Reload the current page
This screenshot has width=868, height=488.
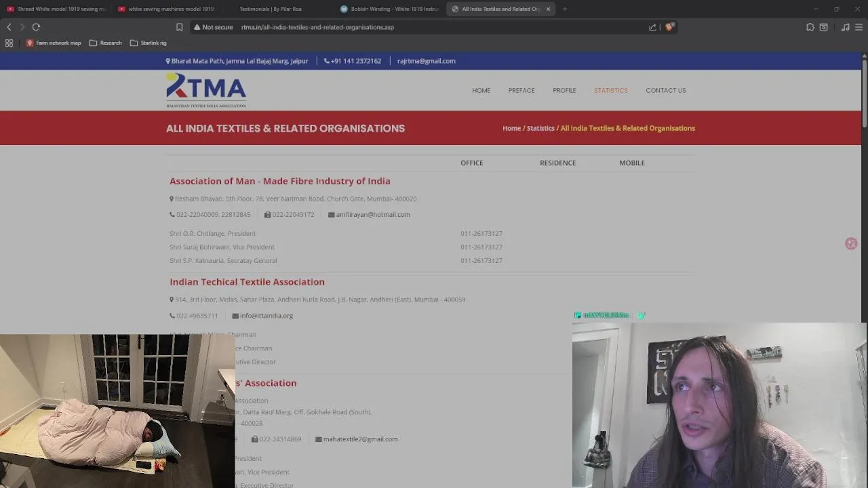point(36,27)
